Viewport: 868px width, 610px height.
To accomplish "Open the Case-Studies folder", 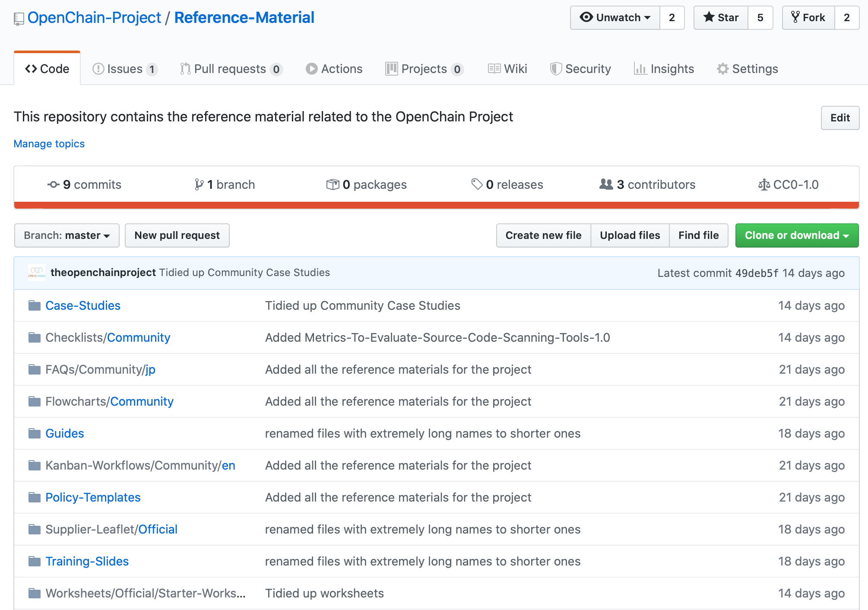I will (83, 306).
